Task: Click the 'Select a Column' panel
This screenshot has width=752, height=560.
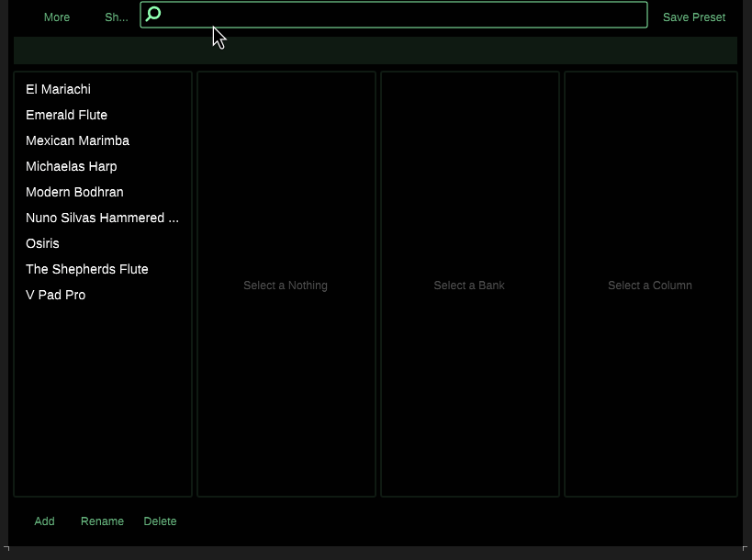Action: (650, 286)
